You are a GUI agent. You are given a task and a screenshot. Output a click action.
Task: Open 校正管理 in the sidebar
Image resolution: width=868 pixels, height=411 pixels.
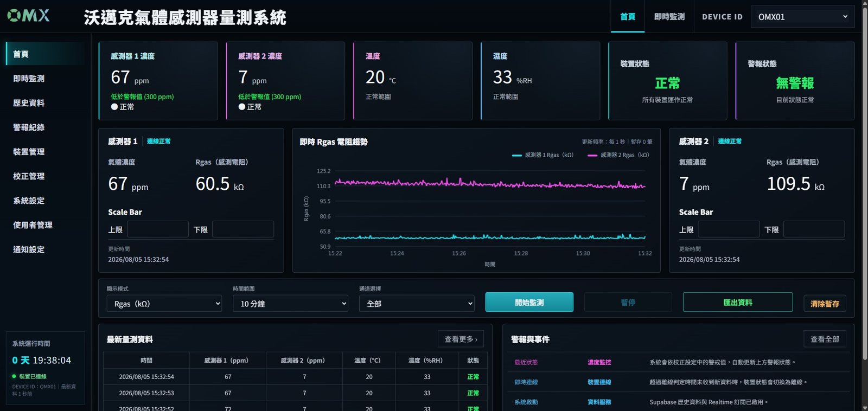click(x=45, y=176)
